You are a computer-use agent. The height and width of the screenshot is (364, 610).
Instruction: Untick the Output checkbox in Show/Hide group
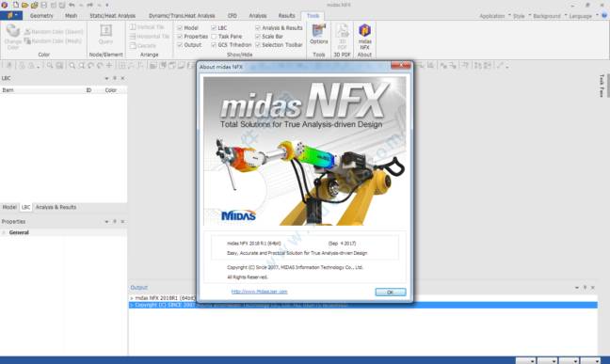(180, 45)
